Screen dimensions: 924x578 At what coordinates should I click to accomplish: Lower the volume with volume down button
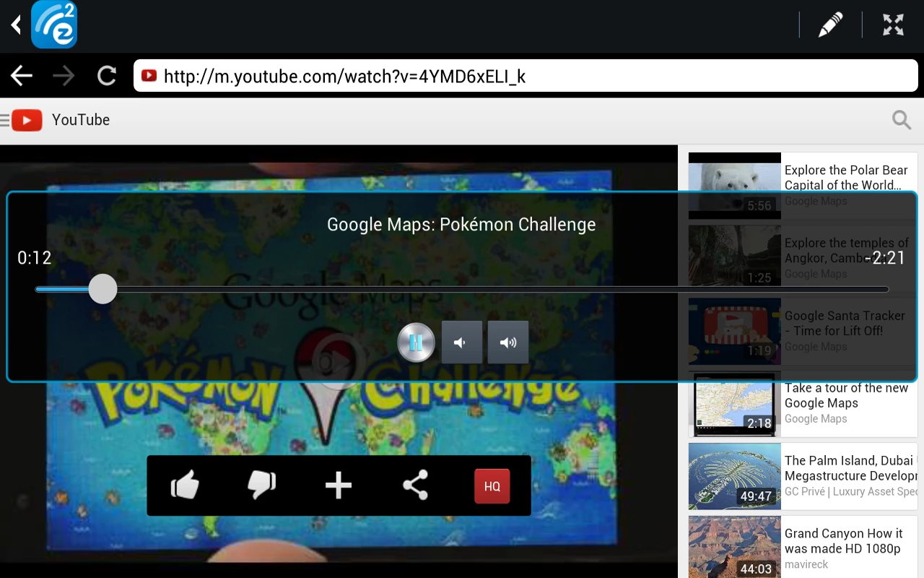462,342
